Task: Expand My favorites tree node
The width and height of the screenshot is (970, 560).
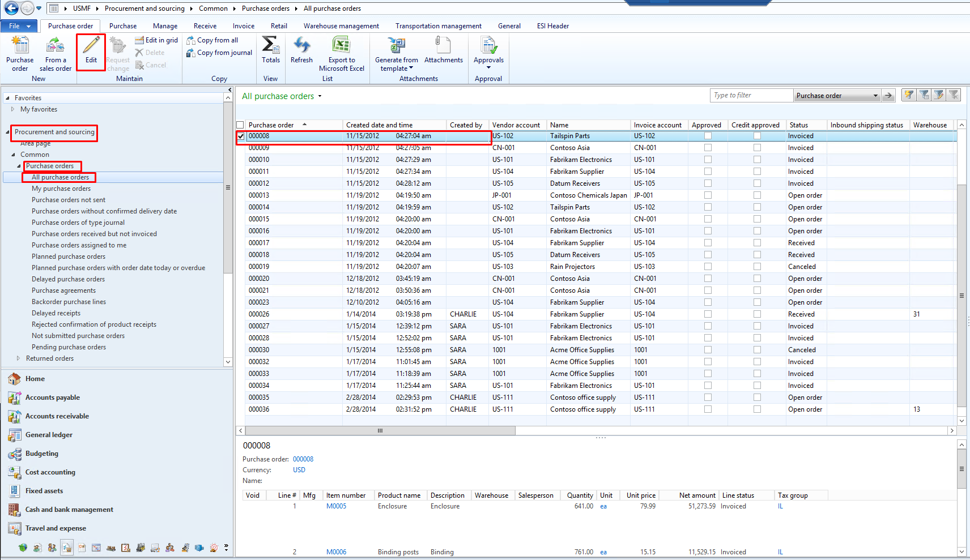Action: tap(12, 109)
